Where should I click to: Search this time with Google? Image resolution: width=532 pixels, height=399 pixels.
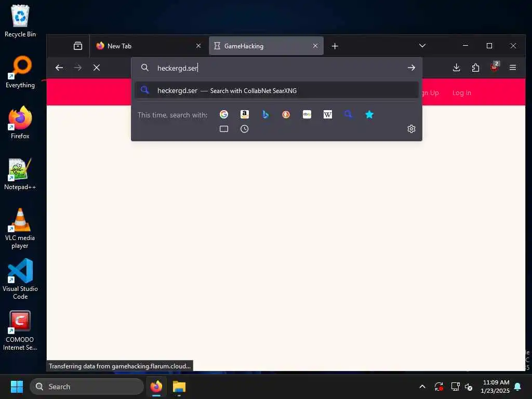[223, 114]
